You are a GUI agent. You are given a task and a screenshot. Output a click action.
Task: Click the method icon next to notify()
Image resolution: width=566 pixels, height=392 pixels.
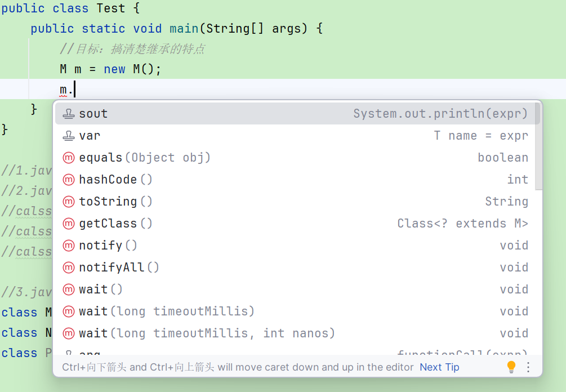pos(69,246)
